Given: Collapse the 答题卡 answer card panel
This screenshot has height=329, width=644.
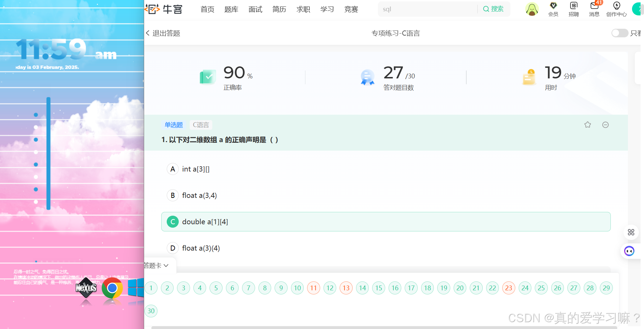Looking at the screenshot, I should [156, 265].
